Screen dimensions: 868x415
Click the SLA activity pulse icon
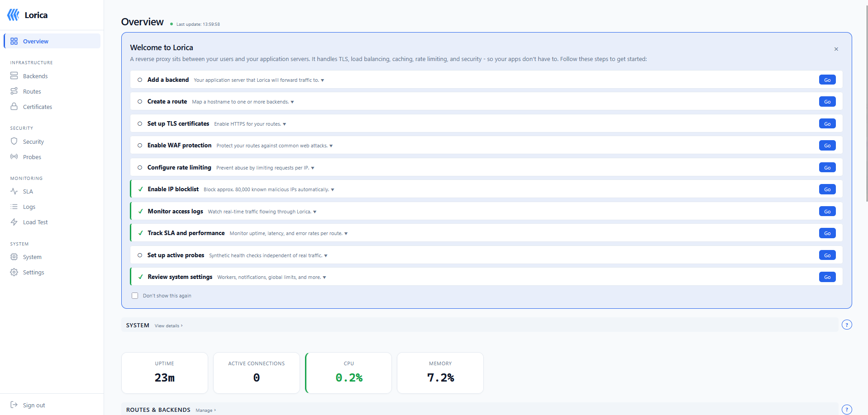coord(14,191)
